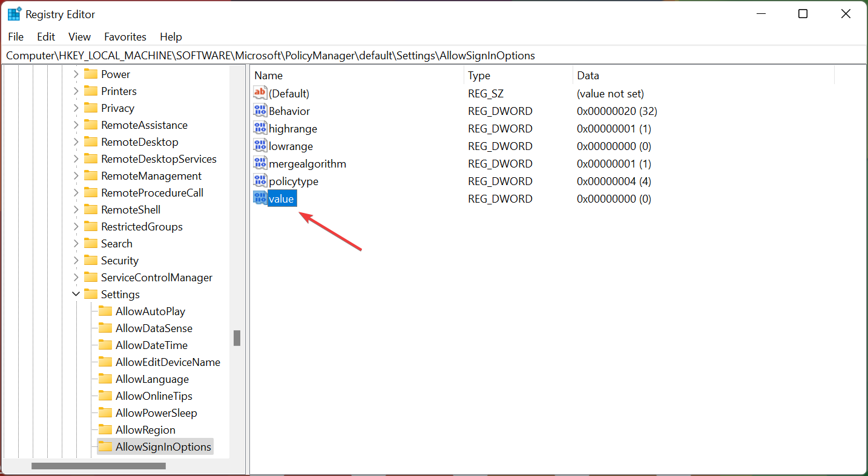Image resolution: width=868 pixels, height=476 pixels.
Task: Click the AllowAutoPlay folder icon
Action: coord(105,311)
